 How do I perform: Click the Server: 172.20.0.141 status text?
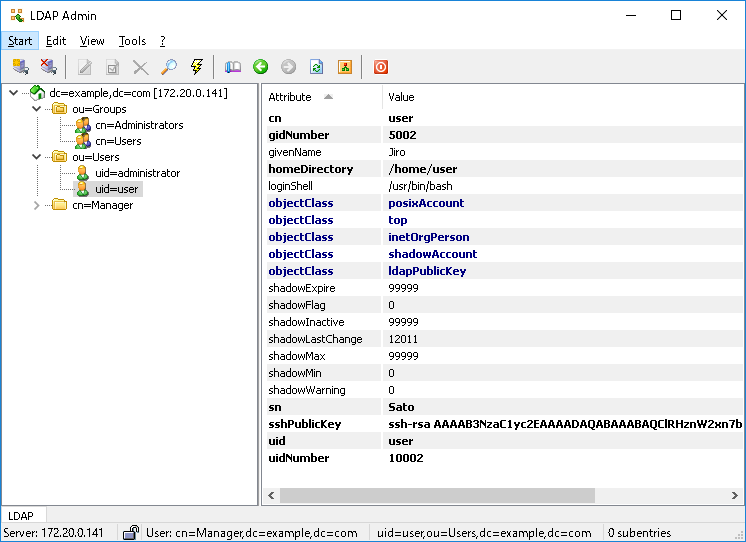[x=53, y=532]
